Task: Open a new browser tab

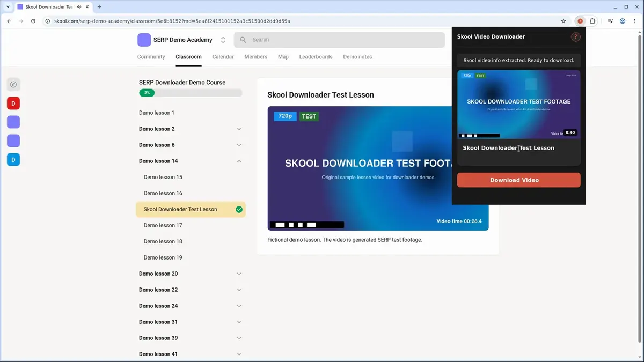Action: coord(99,7)
